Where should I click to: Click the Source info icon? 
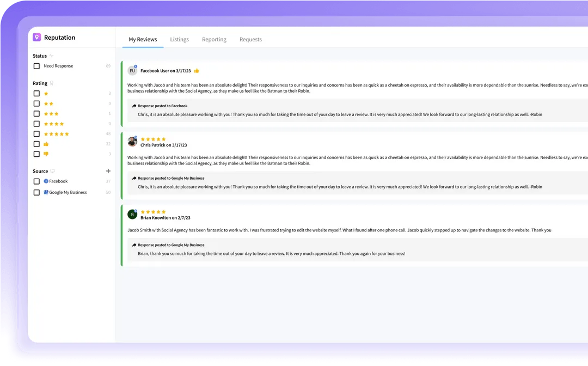pos(53,171)
